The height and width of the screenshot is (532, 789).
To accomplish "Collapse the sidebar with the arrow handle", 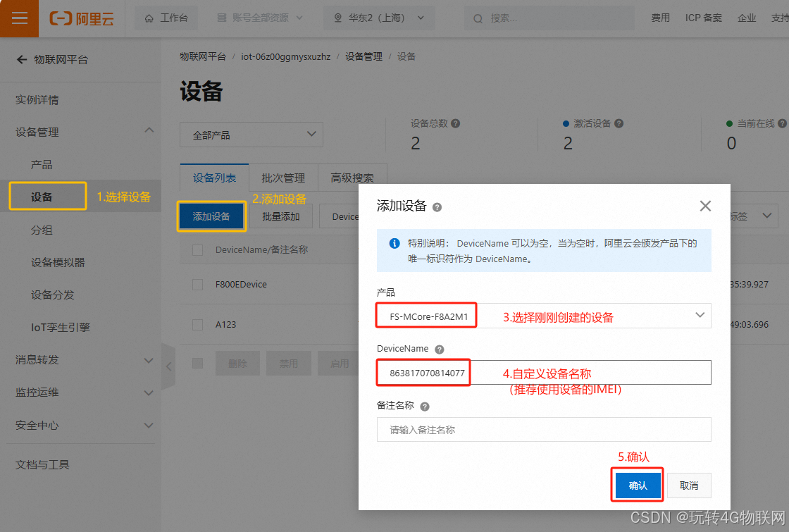I will coord(168,366).
